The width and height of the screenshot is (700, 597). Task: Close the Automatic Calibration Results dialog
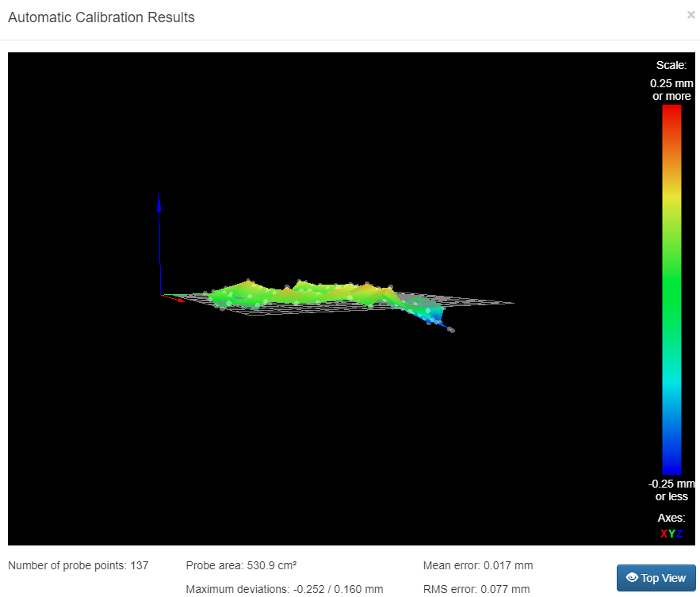[x=690, y=15]
